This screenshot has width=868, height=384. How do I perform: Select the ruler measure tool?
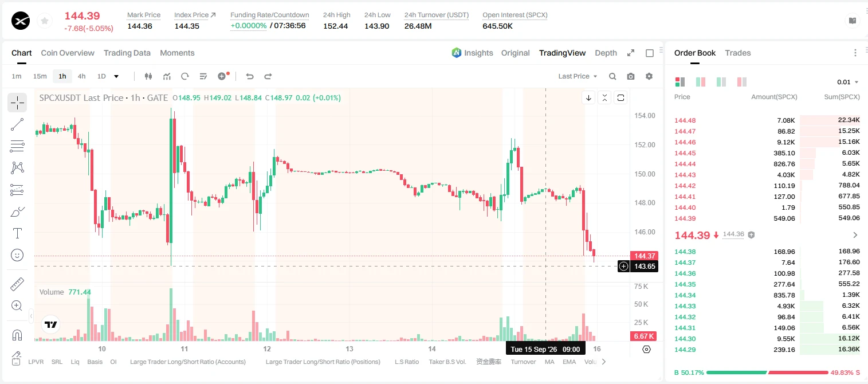17,284
